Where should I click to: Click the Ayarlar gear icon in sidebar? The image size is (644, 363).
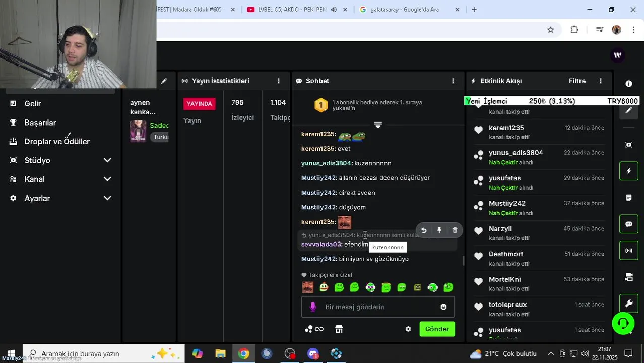14,198
